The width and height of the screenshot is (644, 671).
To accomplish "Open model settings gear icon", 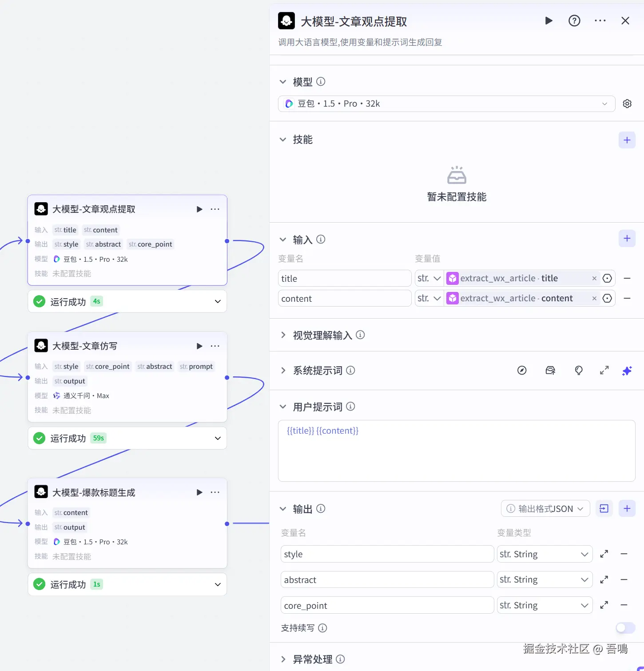I will click(627, 104).
